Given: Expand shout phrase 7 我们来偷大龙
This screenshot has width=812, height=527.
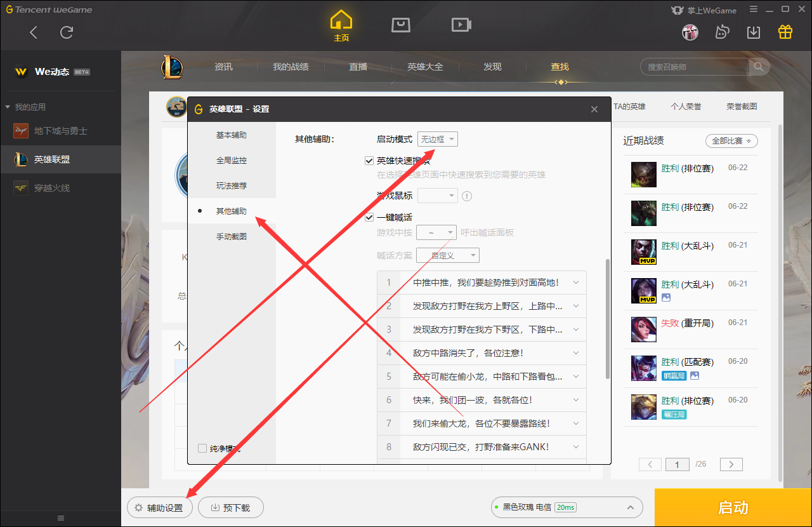Looking at the screenshot, I should pos(576,424).
